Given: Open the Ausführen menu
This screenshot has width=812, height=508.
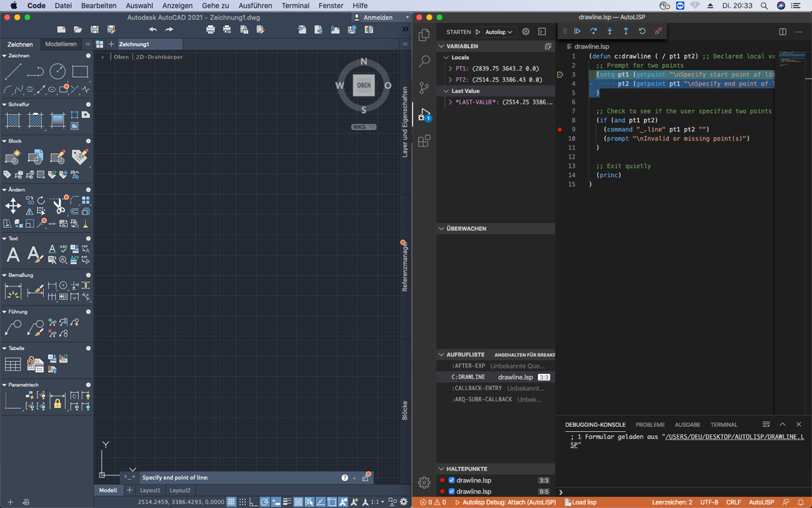Looking at the screenshot, I should [x=254, y=6].
